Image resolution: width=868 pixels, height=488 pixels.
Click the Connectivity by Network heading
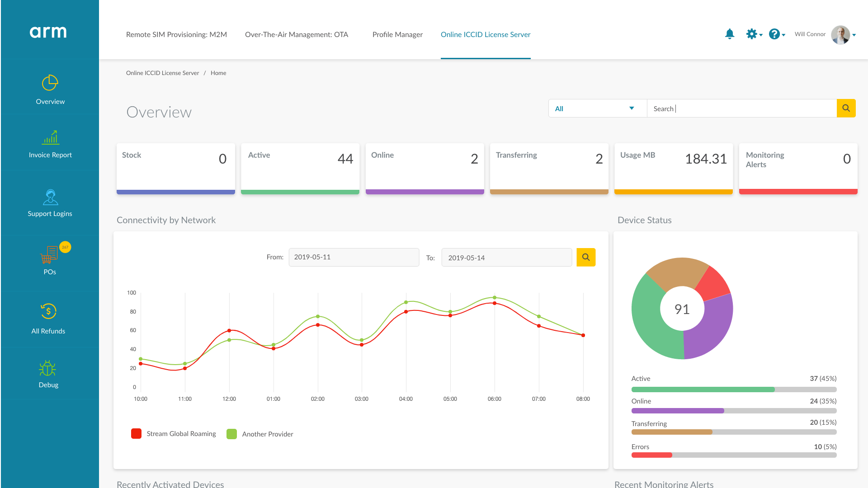tap(166, 220)
